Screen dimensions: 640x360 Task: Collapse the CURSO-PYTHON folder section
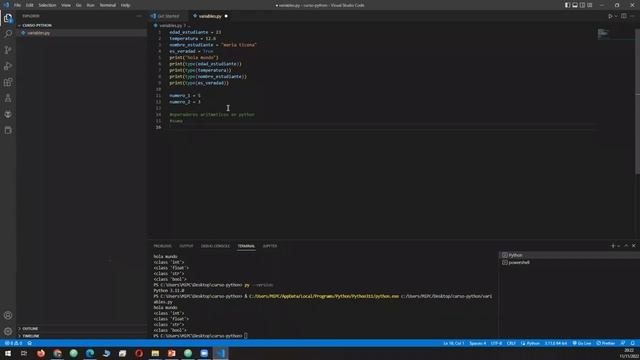(x=82, y=25)
